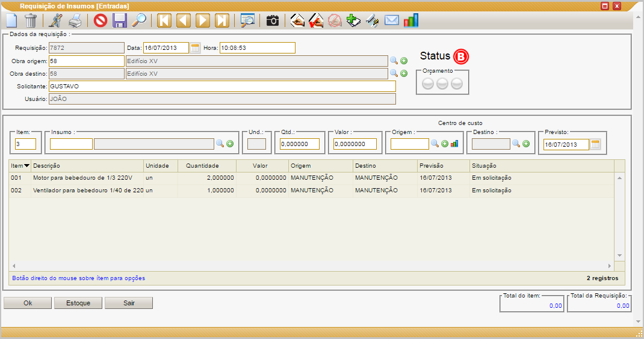Click the Descrição column header

pyautogui.click(x=87, y=166)
